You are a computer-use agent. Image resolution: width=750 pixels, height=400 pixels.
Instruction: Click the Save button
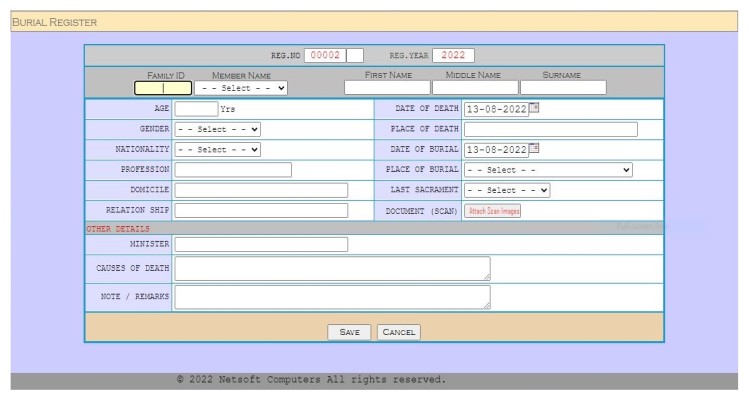click(349, 332)
